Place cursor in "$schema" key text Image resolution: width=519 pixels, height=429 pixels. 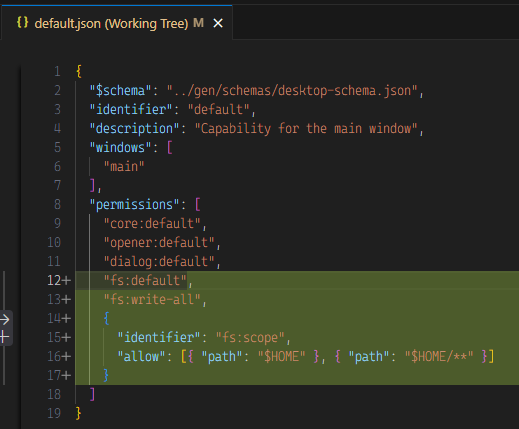(121, 91)
